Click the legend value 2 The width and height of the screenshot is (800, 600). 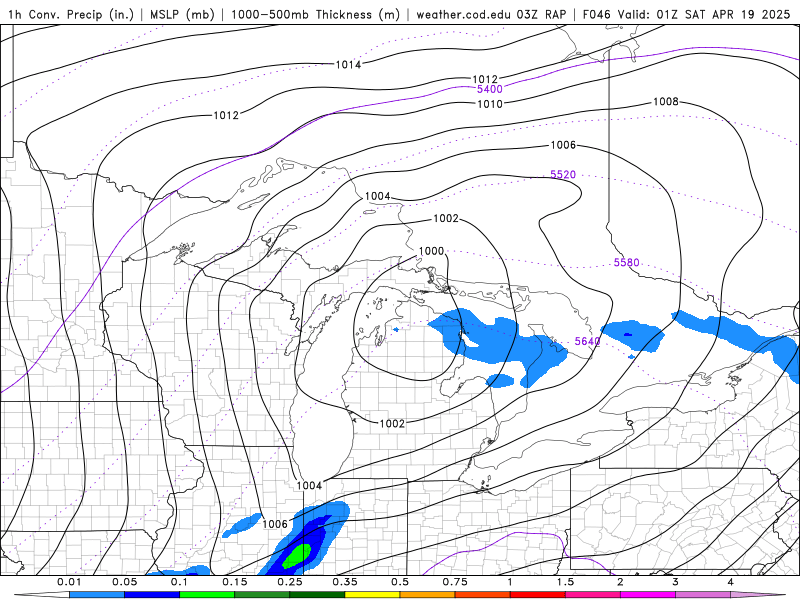620,582
